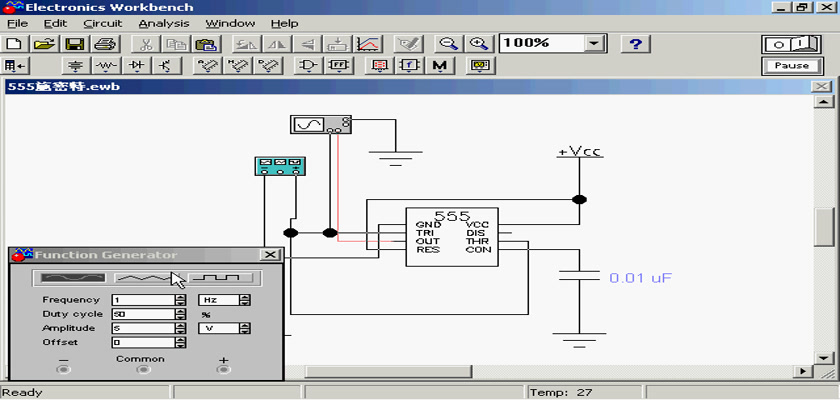
Task: Zoom out the circuit view
Action: [447, 43]
